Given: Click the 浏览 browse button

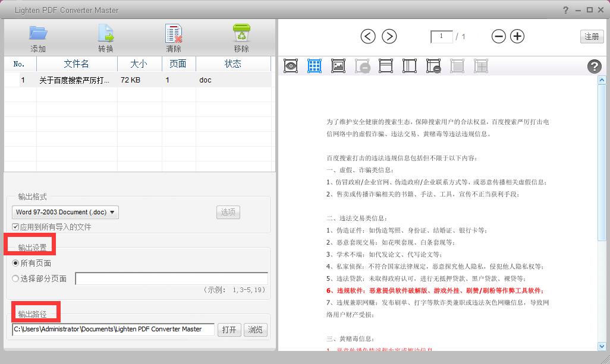Looking at the screenshot, I should pos(255,330).
